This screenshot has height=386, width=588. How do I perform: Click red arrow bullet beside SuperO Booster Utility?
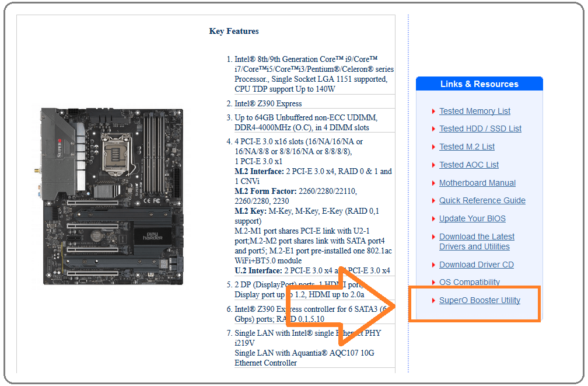click(433, 301)
